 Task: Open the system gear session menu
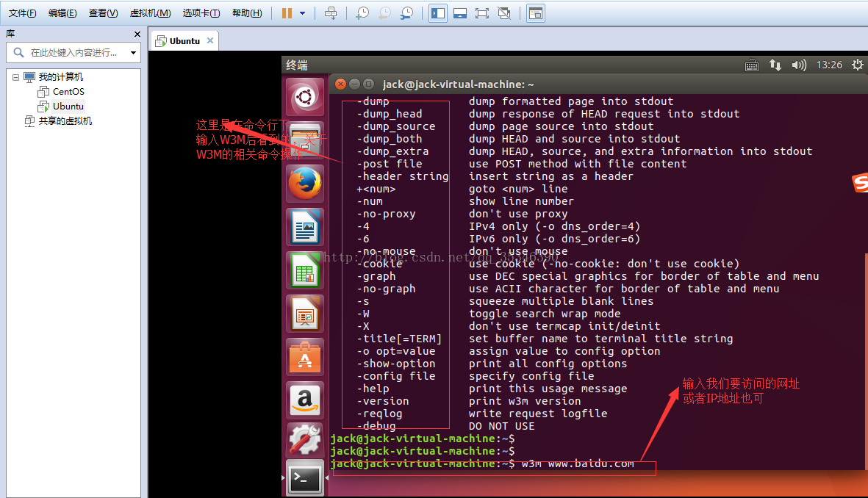click(x=858, y=65)
